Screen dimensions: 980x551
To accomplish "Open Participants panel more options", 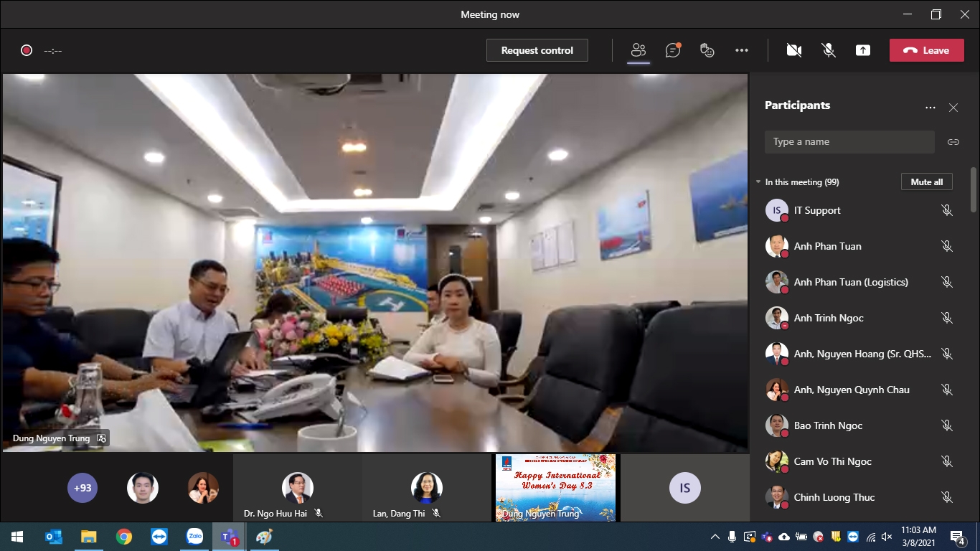I will tap(930, 108).
